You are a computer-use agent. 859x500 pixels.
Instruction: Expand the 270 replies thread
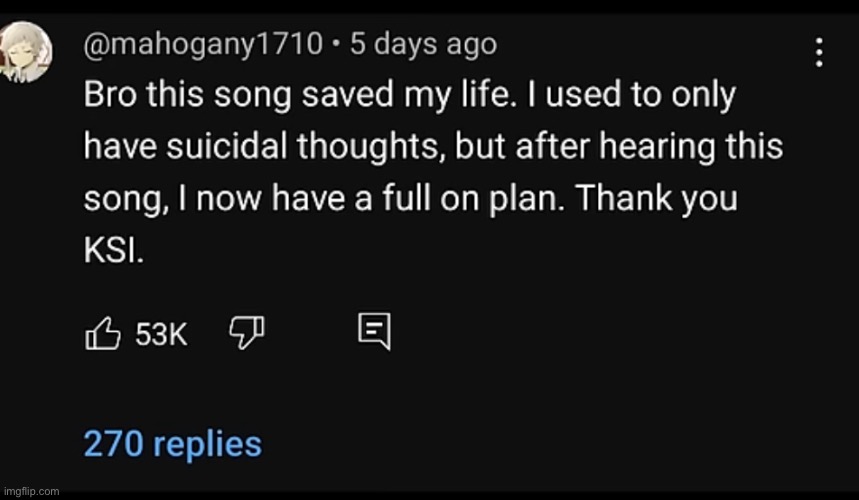coord(172,443)
